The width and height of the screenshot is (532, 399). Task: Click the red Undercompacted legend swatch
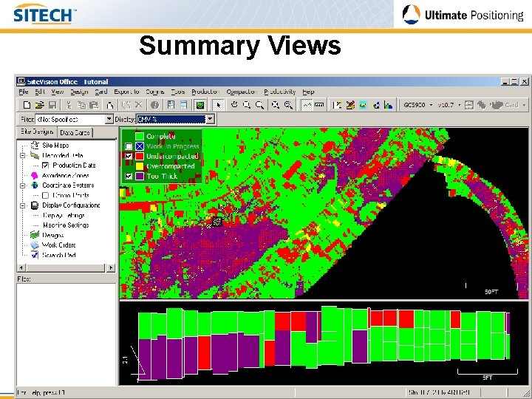tap(140, 157)
